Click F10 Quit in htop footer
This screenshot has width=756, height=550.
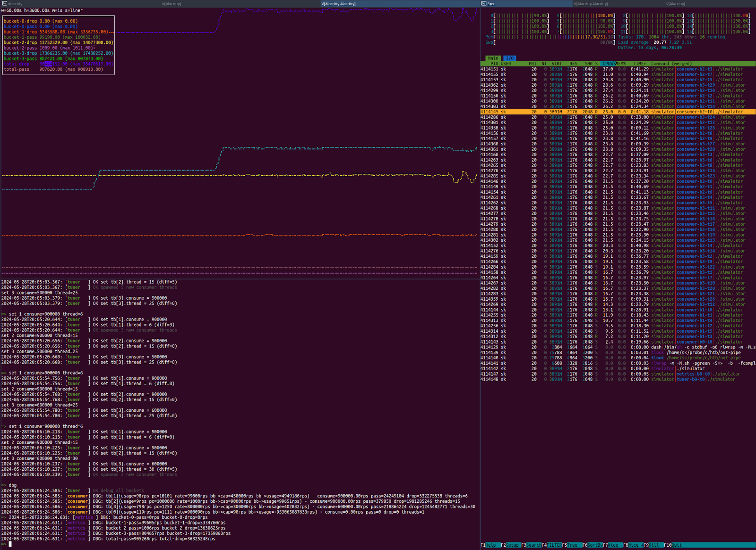click(674, 545)
